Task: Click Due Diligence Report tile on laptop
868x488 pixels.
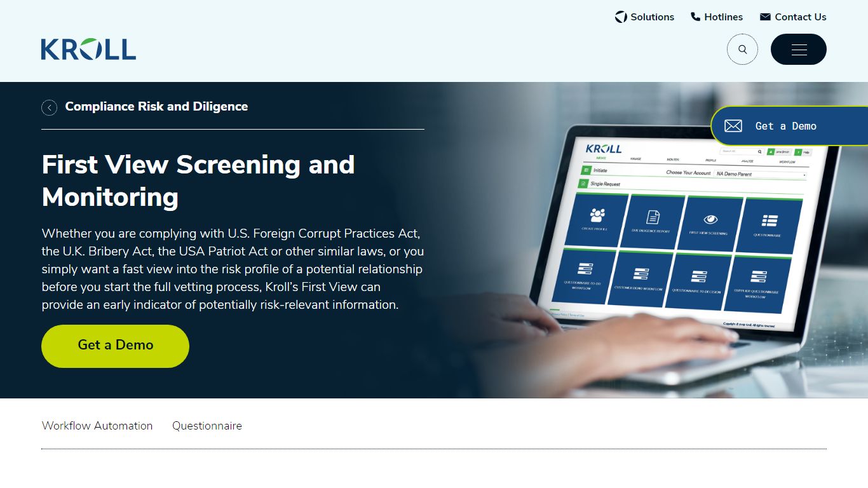Action: [x=652, y=221]
